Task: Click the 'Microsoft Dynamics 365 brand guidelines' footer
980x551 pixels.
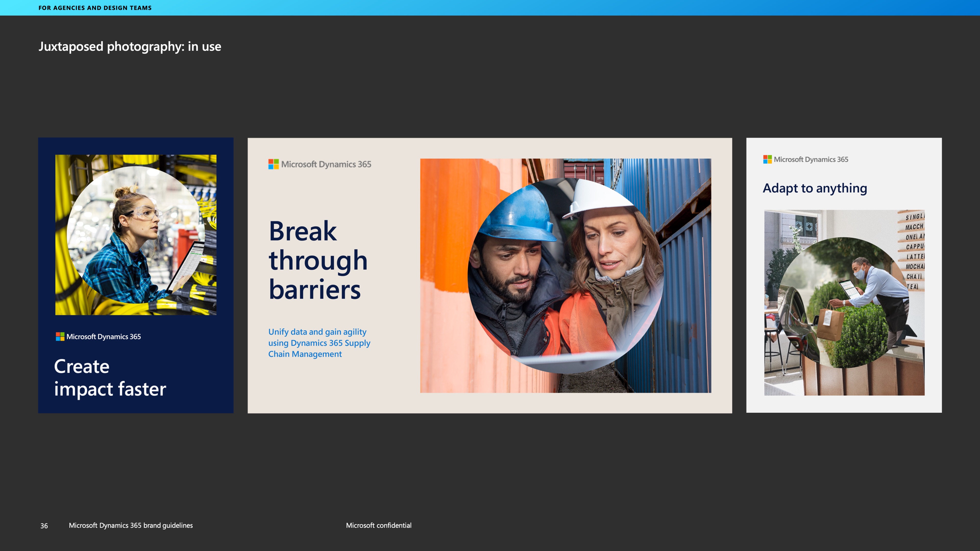Action: (x=131, y=525)
